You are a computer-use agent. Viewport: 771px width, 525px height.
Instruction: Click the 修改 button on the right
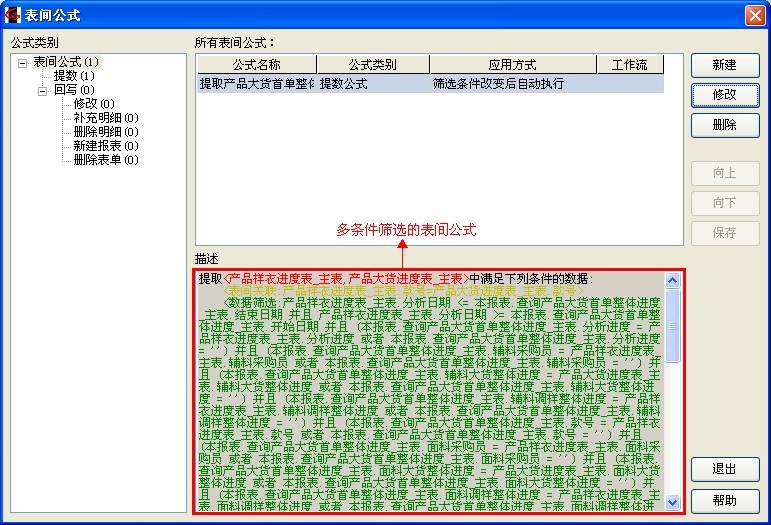pyautogui.click(x=724, y=95)
